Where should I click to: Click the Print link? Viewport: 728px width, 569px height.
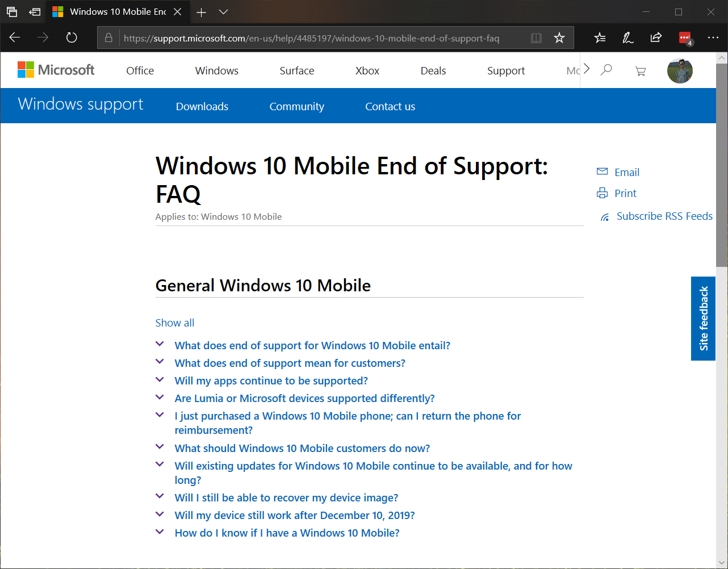[625, 193]
